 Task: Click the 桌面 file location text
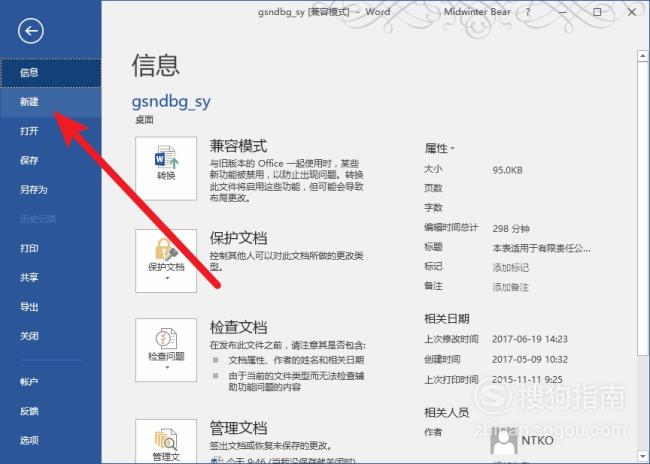tap(144, 120)
